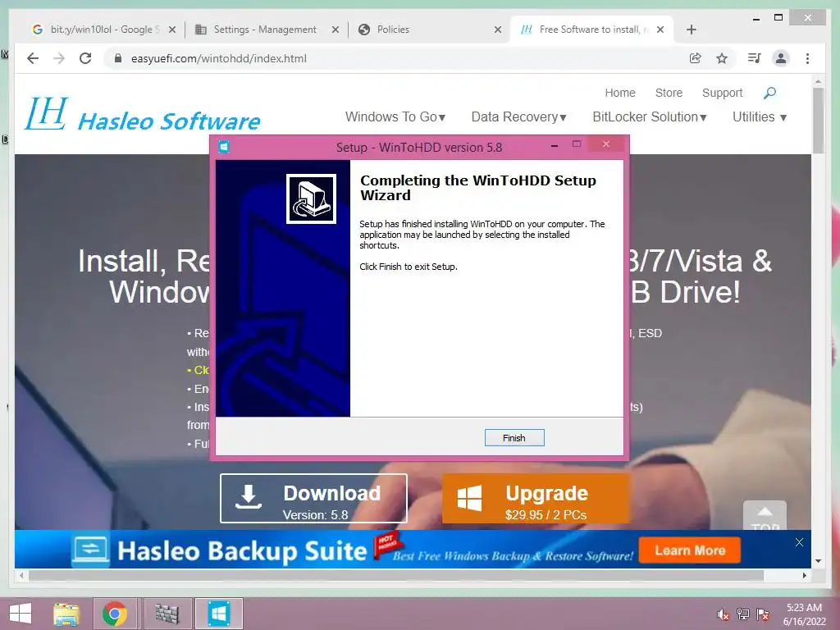Click the Chrome taskbar icon
840x630 pixels.
coord(115,614)
